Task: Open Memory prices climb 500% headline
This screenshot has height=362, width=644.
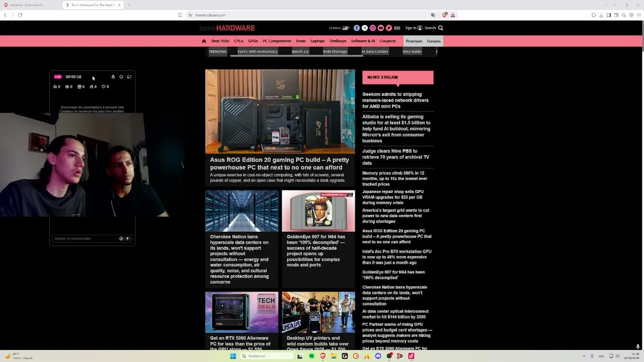Action: tap(395, 178)
